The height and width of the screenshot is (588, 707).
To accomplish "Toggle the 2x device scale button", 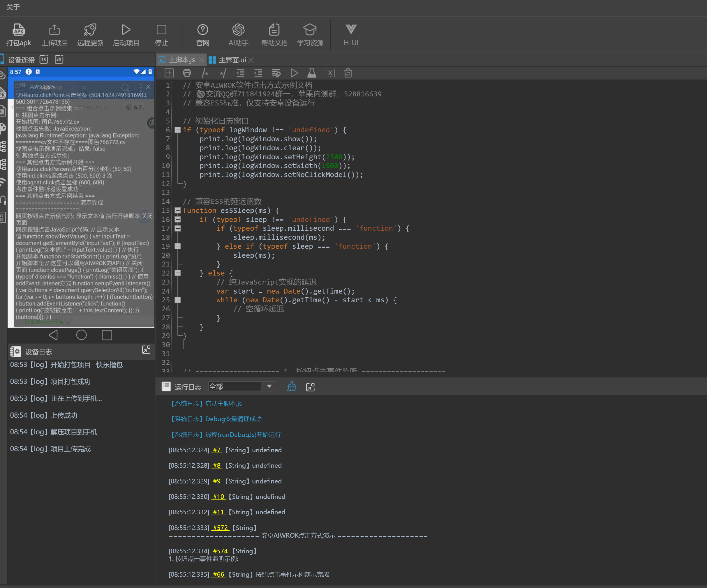I will (x=59, y=60).
